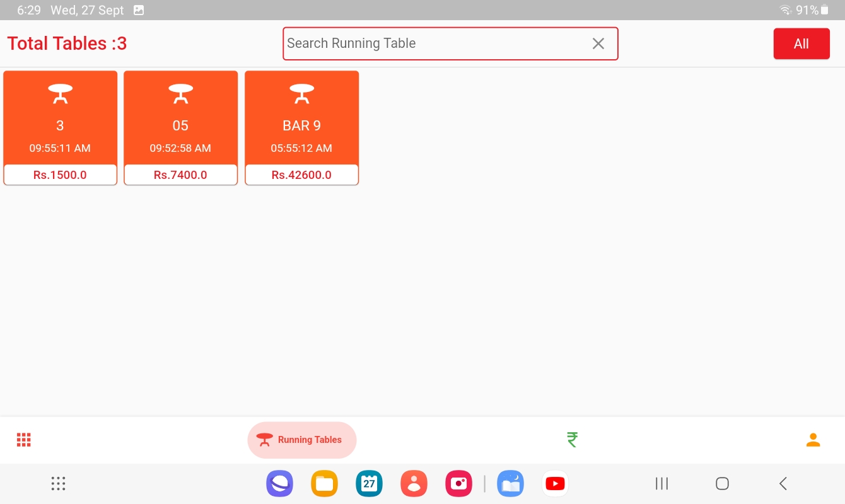Image resolution: width=845 pixels, height=504 pixels.
Task: Open the red grid menu icon
Action: pos(24,440)
